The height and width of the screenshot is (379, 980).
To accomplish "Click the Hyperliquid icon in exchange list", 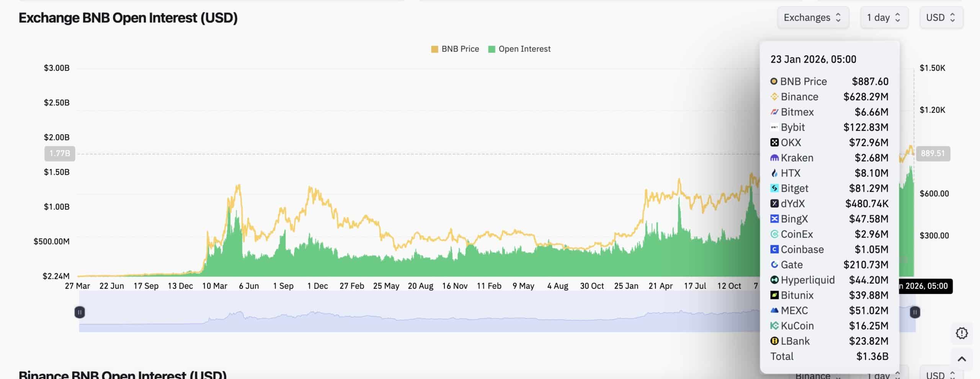I will point(774,280).
